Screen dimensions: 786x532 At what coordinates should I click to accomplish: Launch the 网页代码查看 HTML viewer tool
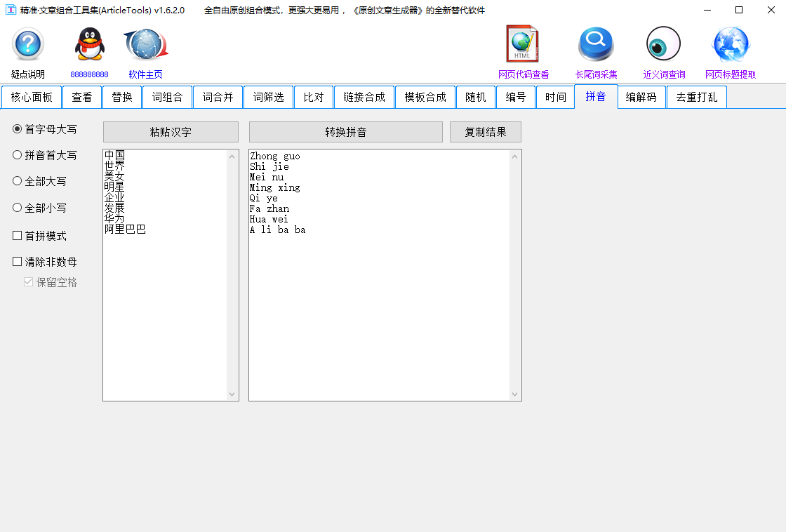click(522, 46)
